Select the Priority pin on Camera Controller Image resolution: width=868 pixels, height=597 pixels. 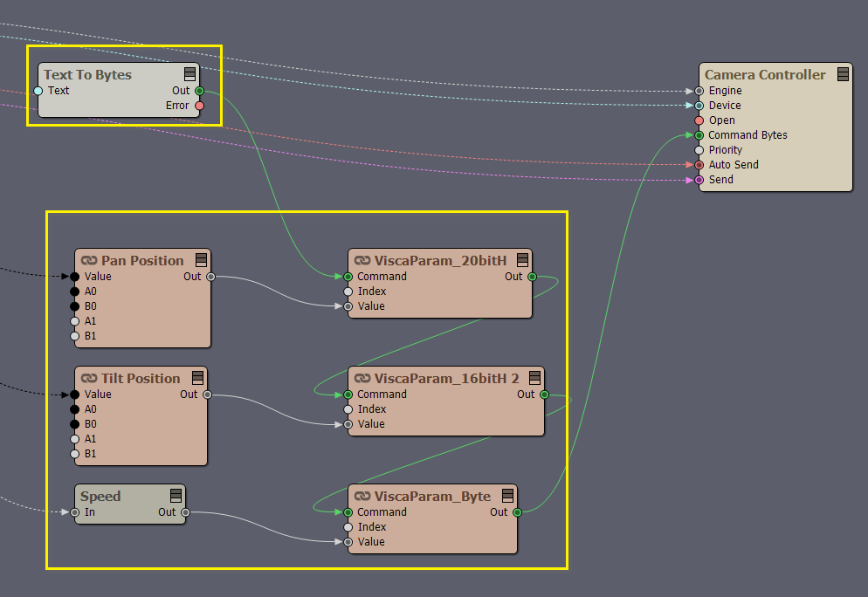click(x=699, y=150)
